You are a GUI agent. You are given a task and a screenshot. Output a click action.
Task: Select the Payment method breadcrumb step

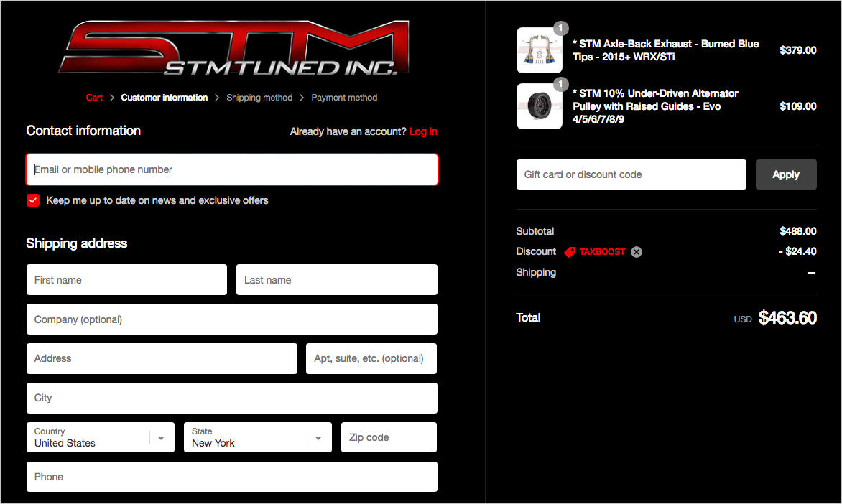click(x=344, y=98)
